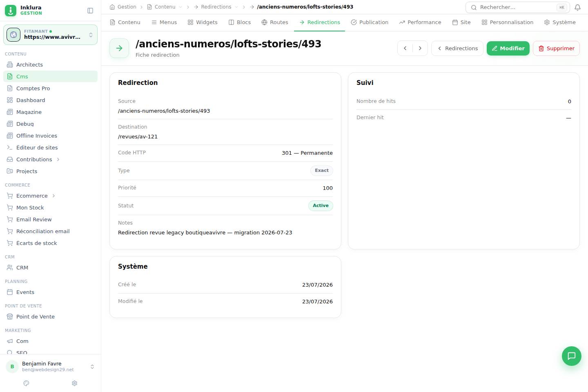
Task: Expand the Ecommerce submenu
Action: [53, 196]
